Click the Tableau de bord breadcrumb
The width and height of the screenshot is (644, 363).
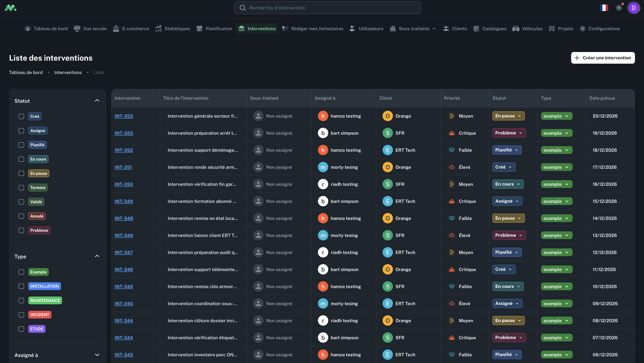tap(26, 72)
